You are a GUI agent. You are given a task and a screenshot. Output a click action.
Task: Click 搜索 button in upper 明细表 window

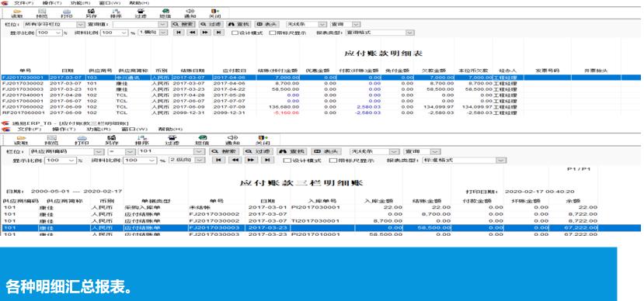[x=183, y=25]
